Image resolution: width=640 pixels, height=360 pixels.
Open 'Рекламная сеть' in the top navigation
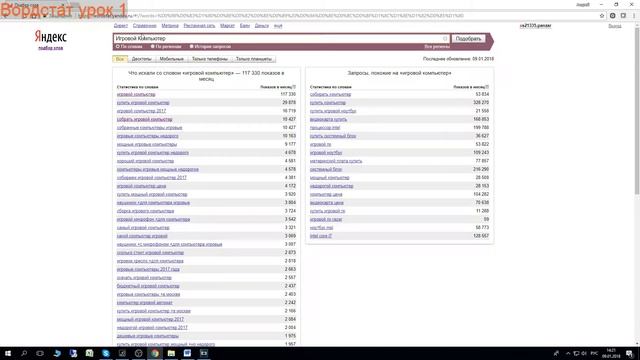pos(199,26)
